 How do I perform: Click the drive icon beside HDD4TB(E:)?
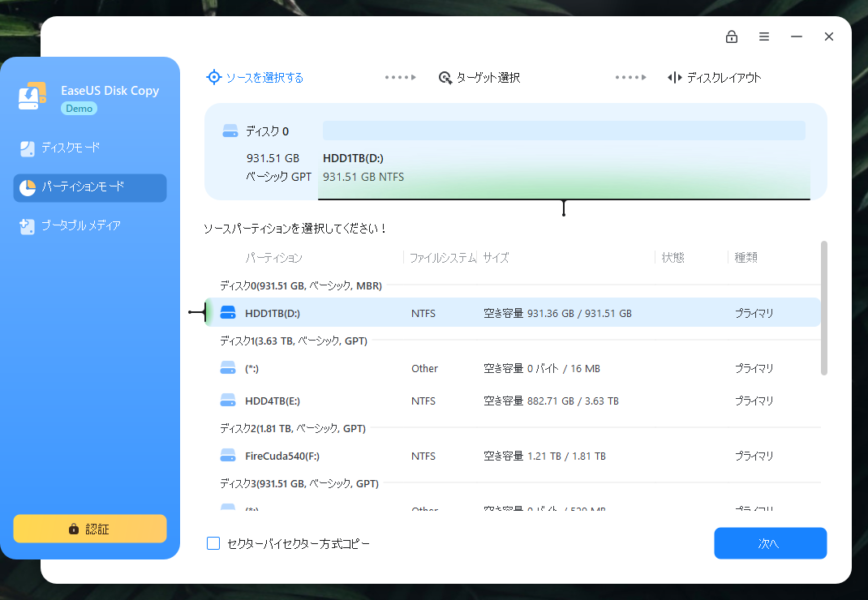click(228, 400)
